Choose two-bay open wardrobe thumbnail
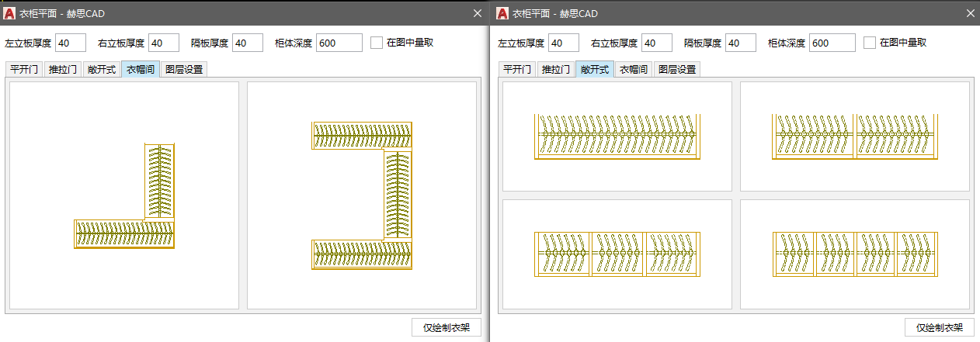Image resolution: width=980 pixels, height=342 pixels. (x=855, y=136)
